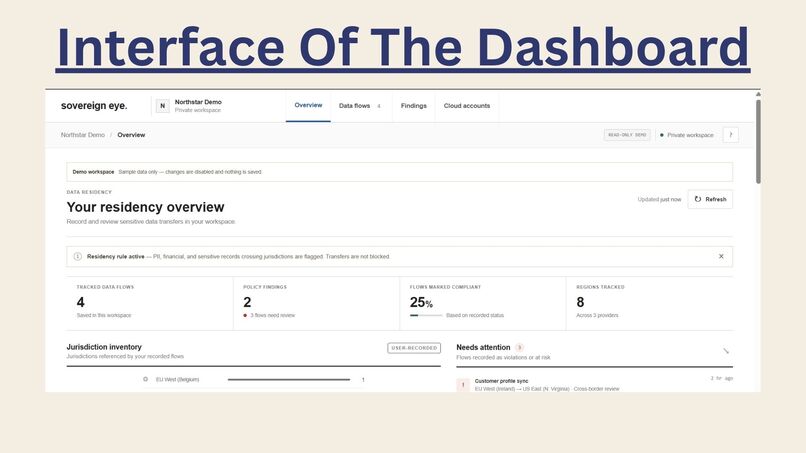This screenshot has height=453, width=806.
Task: Click the '3 flows need review' text
Action: [x=272, y=315]
